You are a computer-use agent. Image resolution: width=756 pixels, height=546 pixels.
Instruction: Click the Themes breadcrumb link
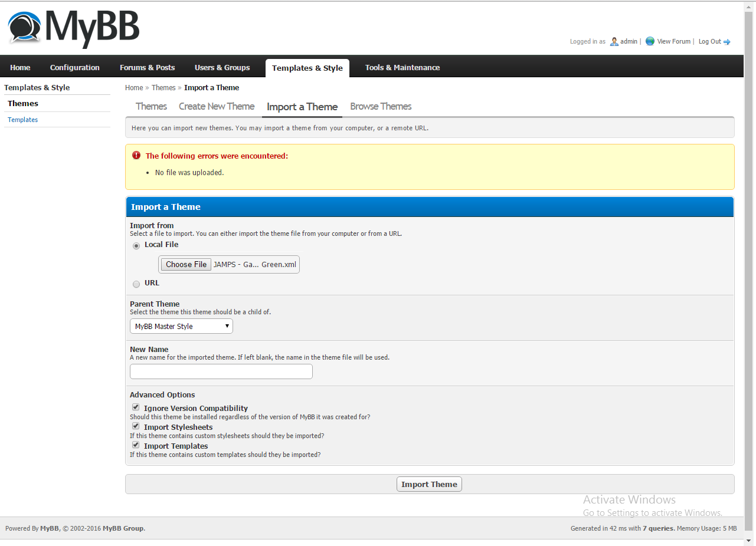point(163,88)
